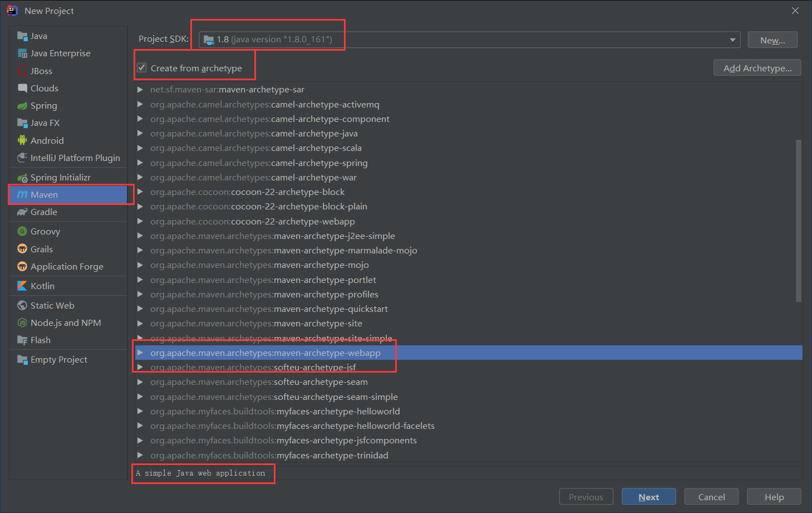Click the Spring Initializr icon
This screenshot has height=513, width=812.
click(22, 178)
